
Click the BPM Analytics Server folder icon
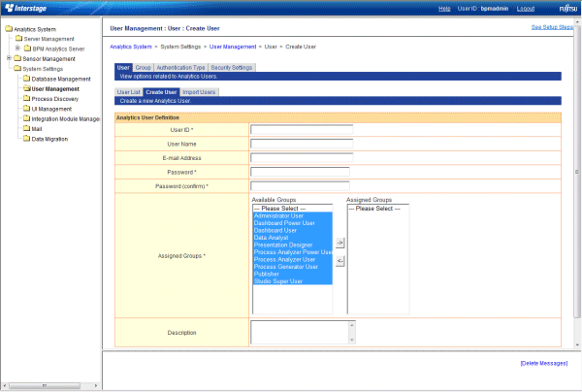(x=27, y=49)
